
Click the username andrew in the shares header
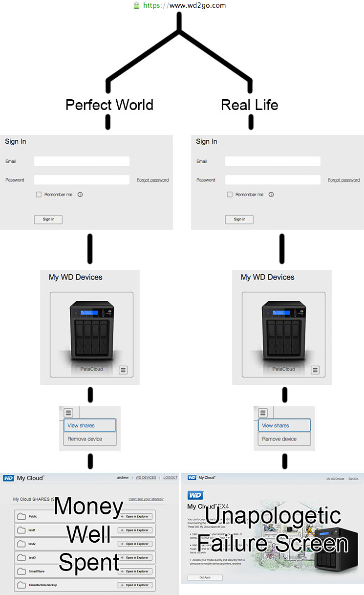click(x=123, y=478)
